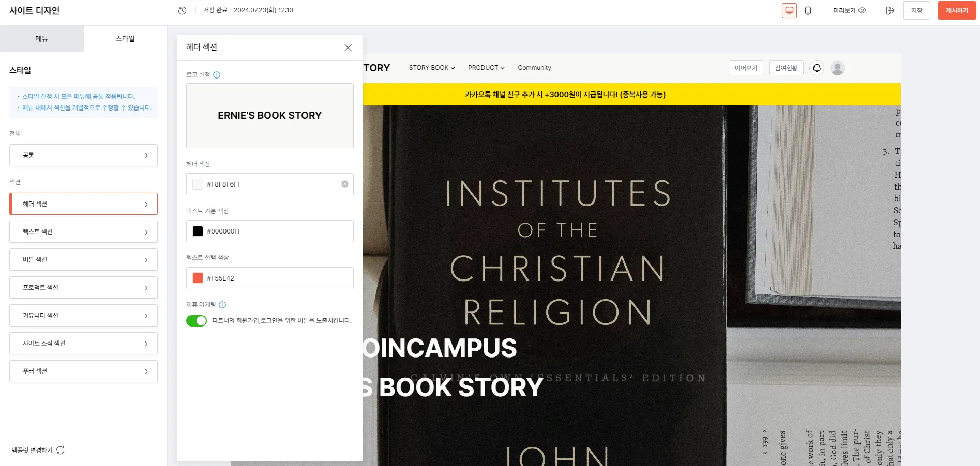Expand the PRODUCT menu dropdown
The height and width of the screenshot is (466, 980).
point(486,68)
